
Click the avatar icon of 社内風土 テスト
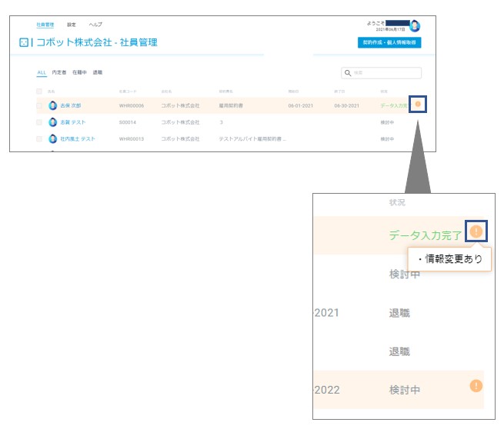(x=53, y=138)
